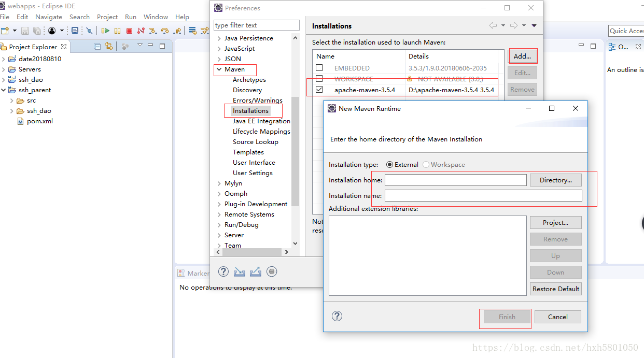The image size is (644, 358).
Task: Click the Step Into icon
Action: pos(153,31)
